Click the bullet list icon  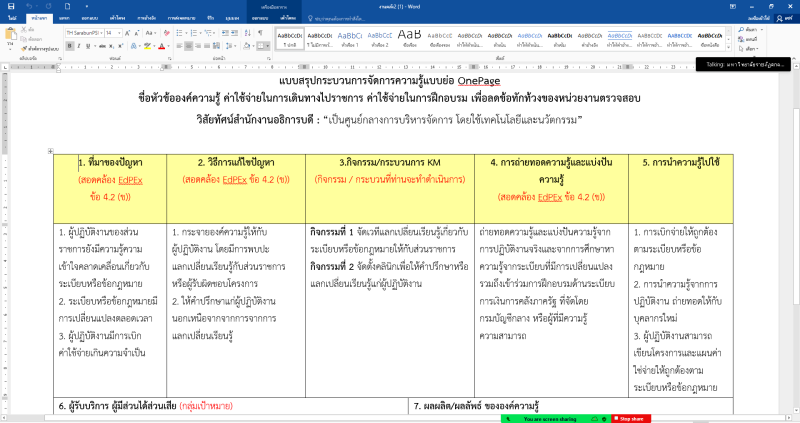coord(180,34)
